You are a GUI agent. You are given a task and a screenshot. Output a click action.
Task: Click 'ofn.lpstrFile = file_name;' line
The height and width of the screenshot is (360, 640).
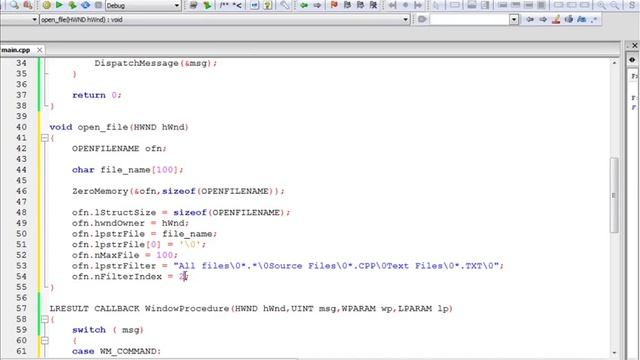coord(144,234)
